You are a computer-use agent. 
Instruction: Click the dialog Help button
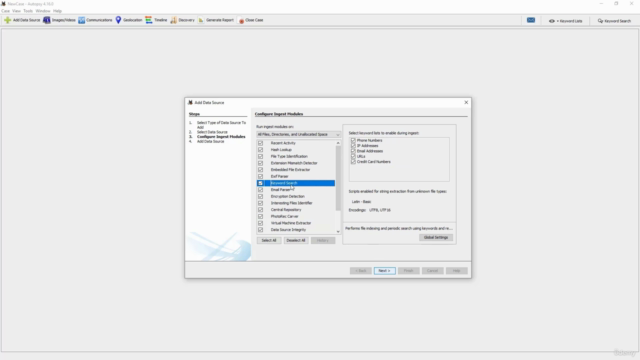(x=457, y=271)
